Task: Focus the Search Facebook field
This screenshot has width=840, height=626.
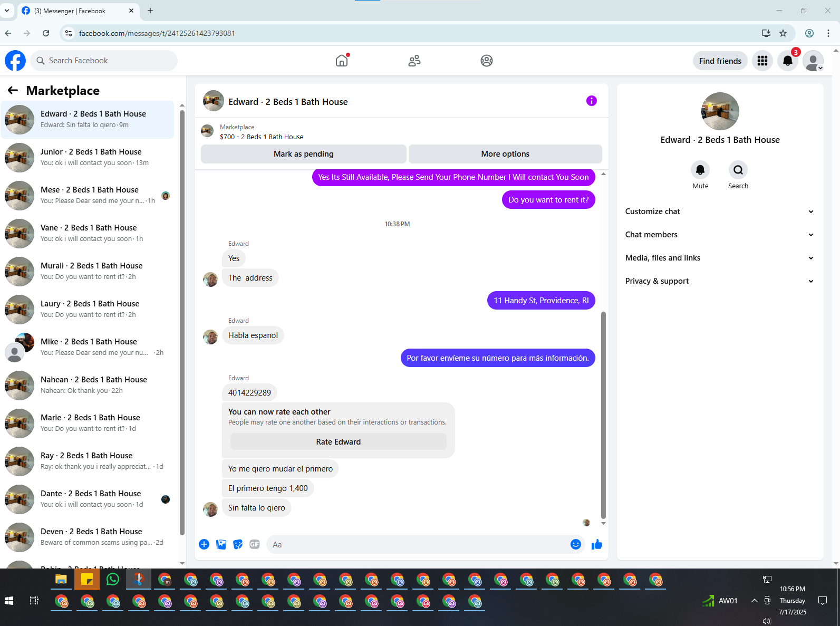Action: (x=104, y=61)
